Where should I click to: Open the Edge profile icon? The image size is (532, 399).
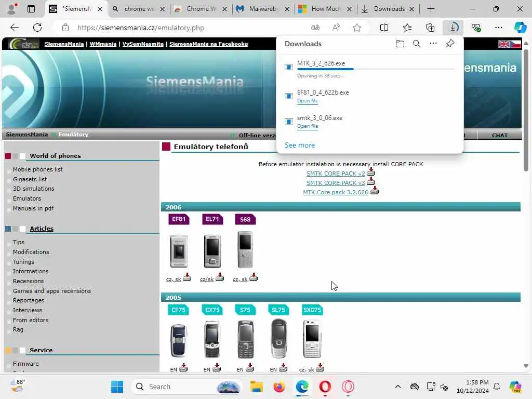pyautogui.click(x=12, y=9)
